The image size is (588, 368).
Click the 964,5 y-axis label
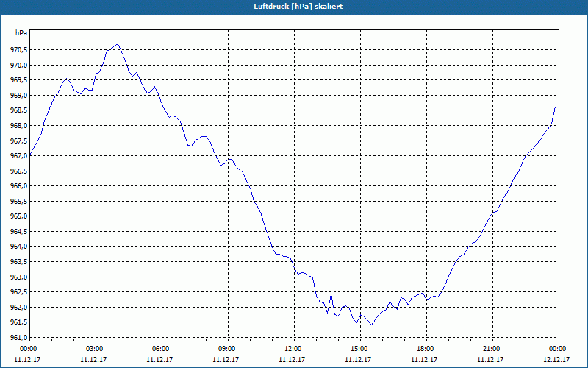(x=18, y=232)
